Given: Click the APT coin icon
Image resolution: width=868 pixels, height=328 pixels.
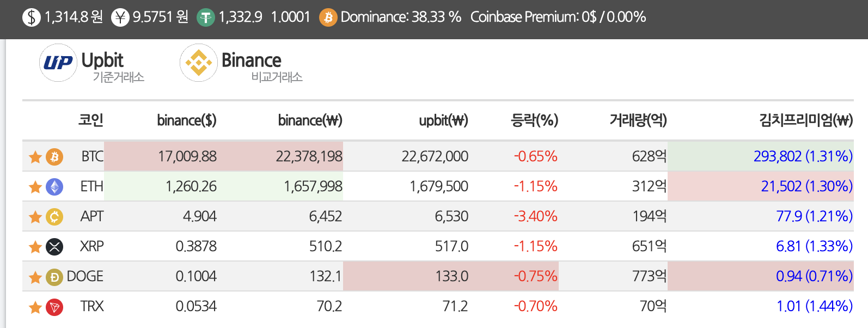Looking at the screenshot, I should 54,217.
